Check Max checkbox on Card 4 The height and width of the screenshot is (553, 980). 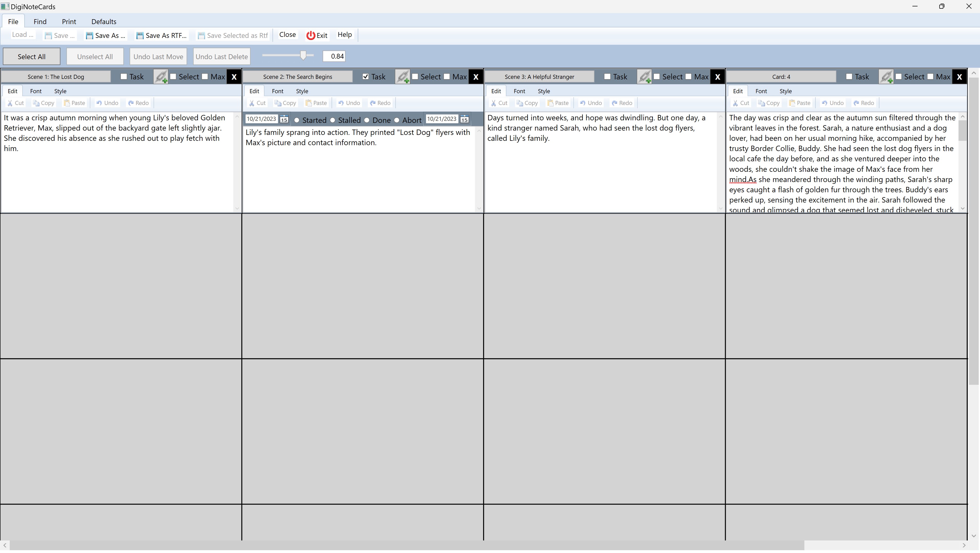point(930,77)
